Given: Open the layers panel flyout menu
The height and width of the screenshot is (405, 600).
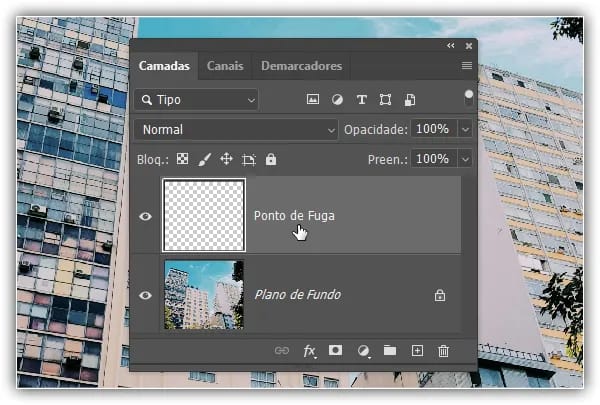Looking at the screenshot, I should coord(466,65).
